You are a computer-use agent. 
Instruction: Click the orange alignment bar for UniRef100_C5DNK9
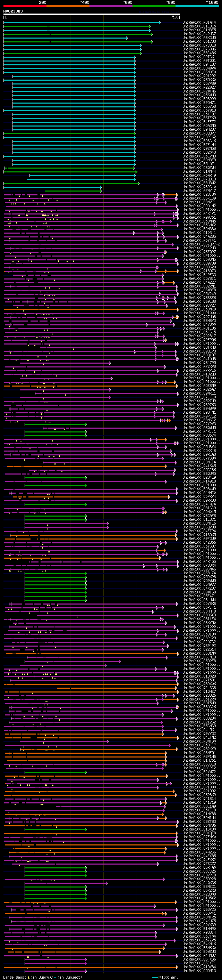coord(91,309)
